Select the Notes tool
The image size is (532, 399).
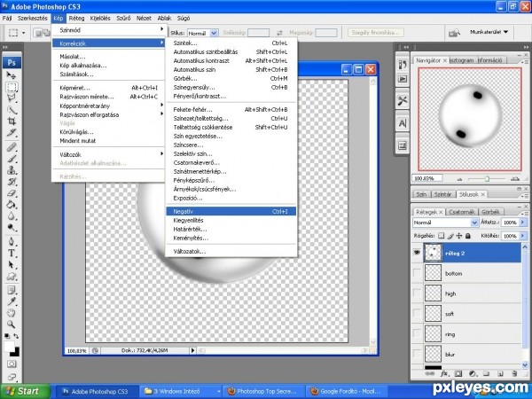(12, 290)
